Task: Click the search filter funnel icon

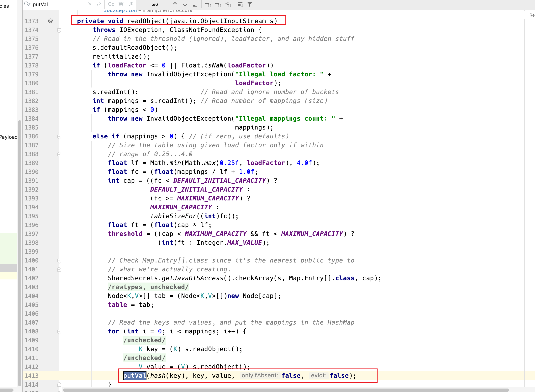Action: 250,4
